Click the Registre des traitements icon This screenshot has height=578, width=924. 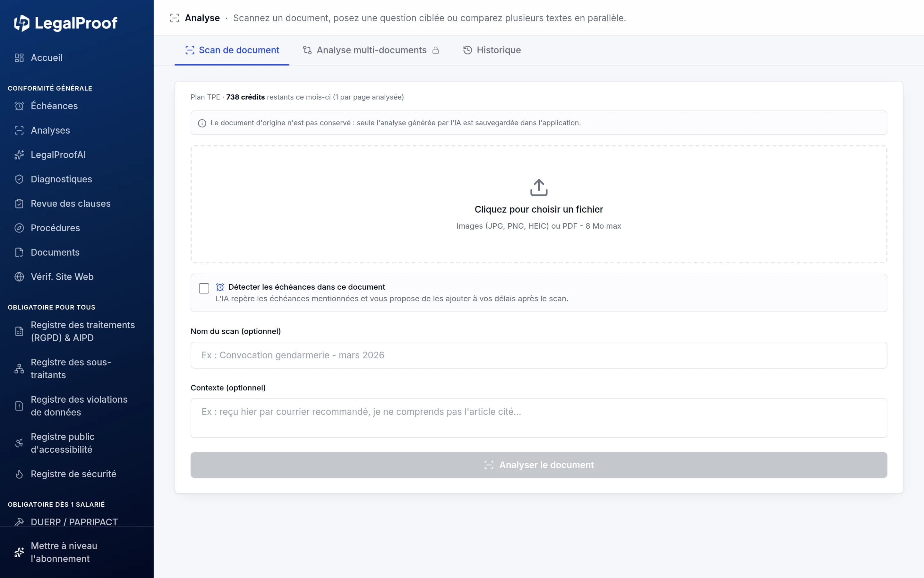19,331
